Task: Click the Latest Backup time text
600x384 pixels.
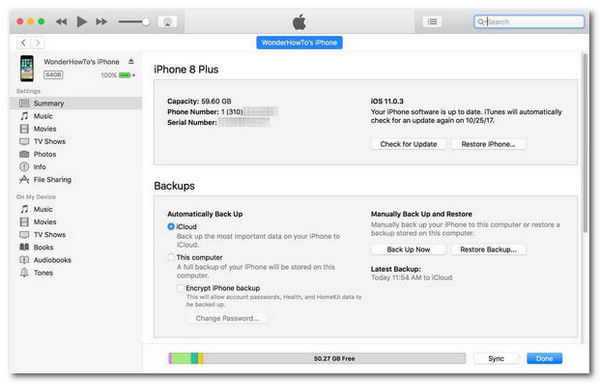Action: (411, 278)
